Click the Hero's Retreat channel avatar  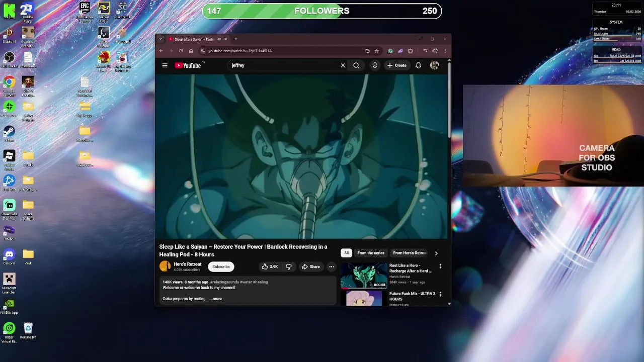(165, 267)
